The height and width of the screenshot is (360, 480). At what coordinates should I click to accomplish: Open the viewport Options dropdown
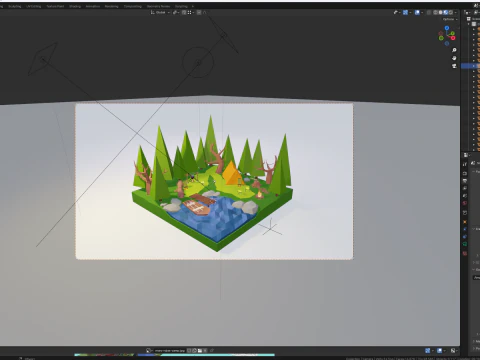coord(450,19)
